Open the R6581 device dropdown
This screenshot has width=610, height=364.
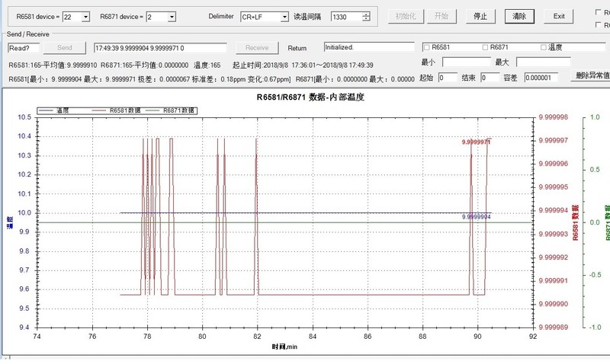coord(85,16)
